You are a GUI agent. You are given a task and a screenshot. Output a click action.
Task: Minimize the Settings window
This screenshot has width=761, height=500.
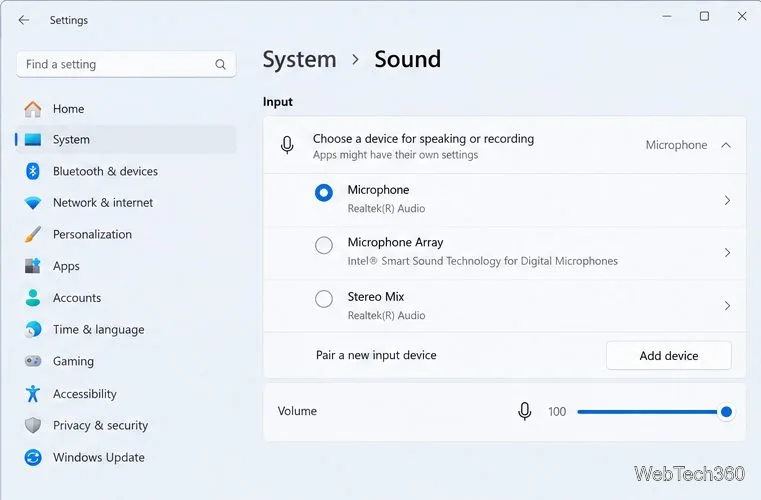(x=667, y=17)
